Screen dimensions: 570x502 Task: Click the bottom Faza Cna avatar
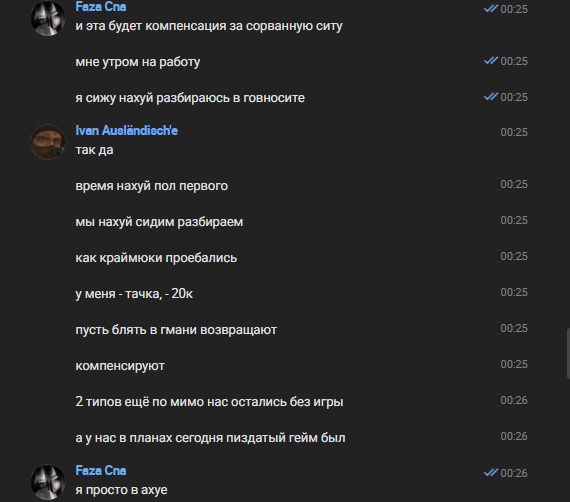[x=48, y=482]
